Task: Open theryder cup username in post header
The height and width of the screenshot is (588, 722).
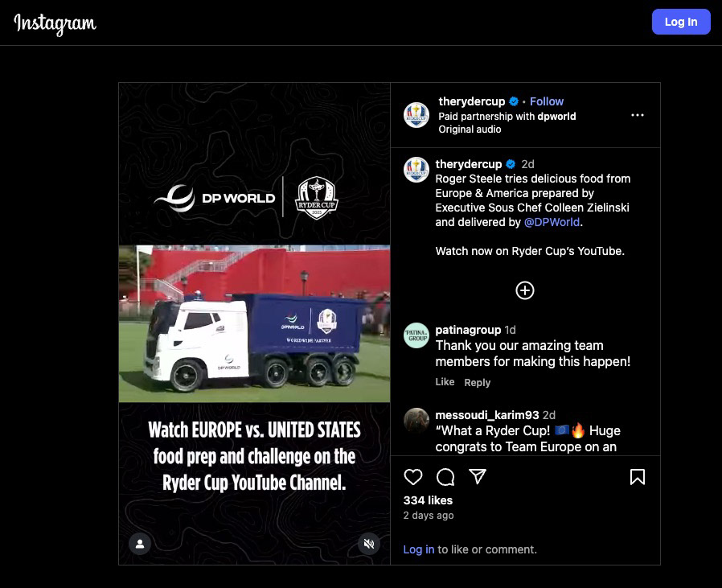Action: click(x=471, y=101)
